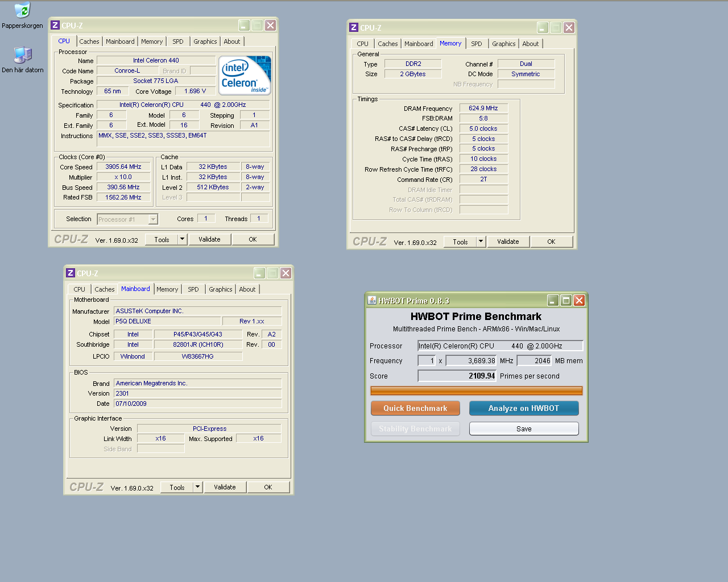Open Graphics tab in Mainboard window
The height and width of the screenshot is (582, 728).
[221, 289]
